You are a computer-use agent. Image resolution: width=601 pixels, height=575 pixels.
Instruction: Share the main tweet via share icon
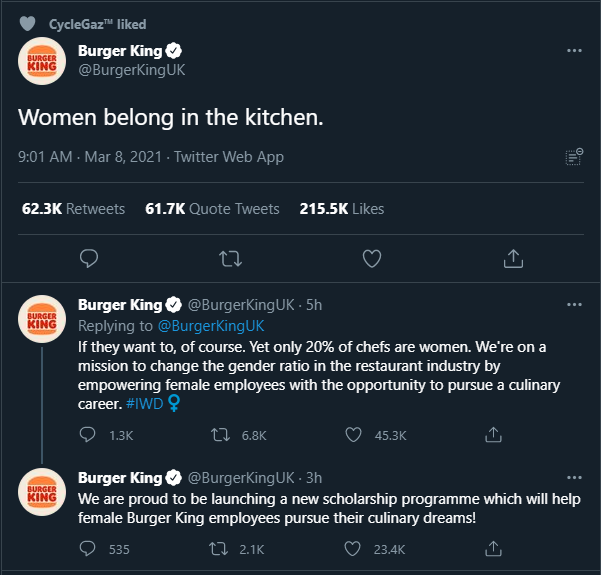click(513, 258)
